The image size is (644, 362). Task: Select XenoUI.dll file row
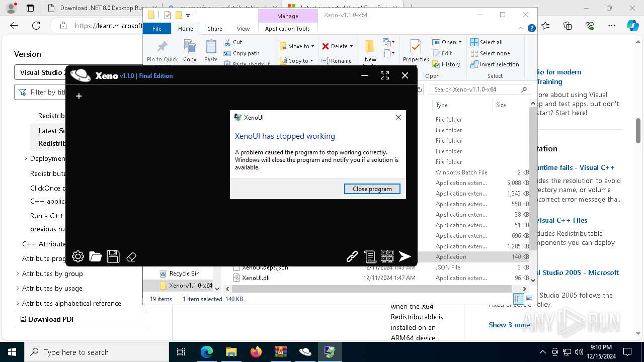tap(380, 278)
